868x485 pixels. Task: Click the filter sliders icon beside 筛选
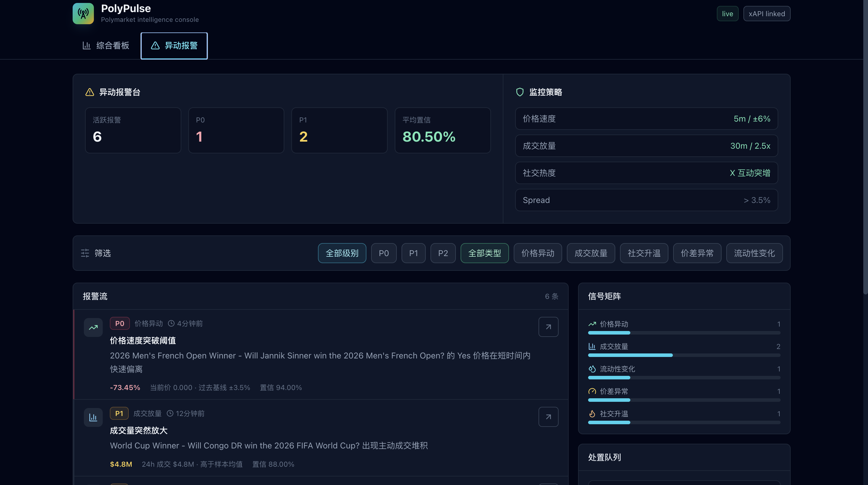click(x=85, y=253)
